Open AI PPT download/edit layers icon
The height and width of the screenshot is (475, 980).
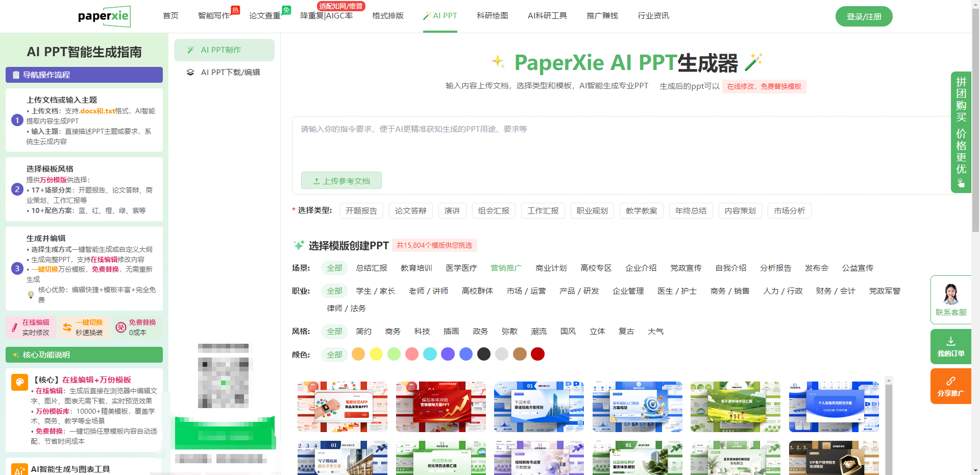[190, 73]
